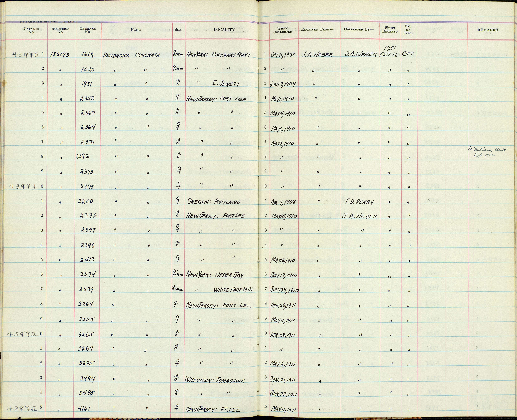The image size is (517, 420).
Task: Click the 'When Collected' column header
Action: pyautogui.click(x=282, y=30)
